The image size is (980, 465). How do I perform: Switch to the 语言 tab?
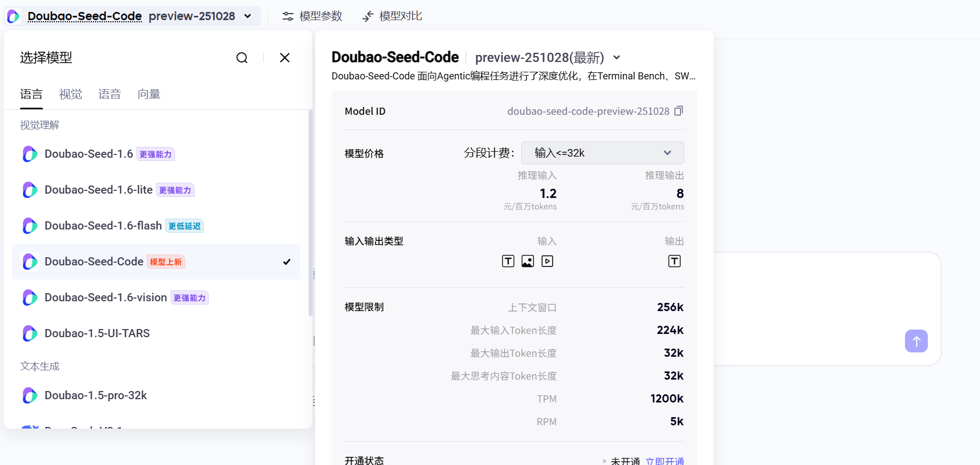(x=32, y=94)
